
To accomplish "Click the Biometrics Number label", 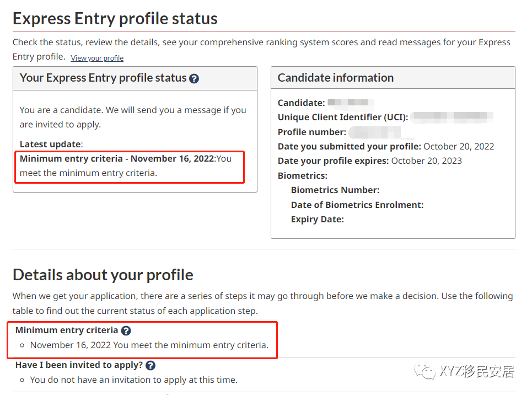I will tap(335, 190).
